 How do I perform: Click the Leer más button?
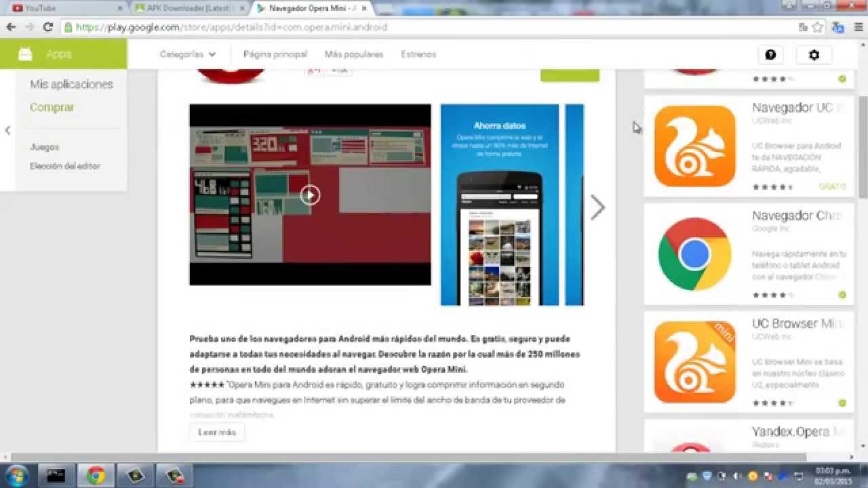pyautogui.click(x=217, y=432)
